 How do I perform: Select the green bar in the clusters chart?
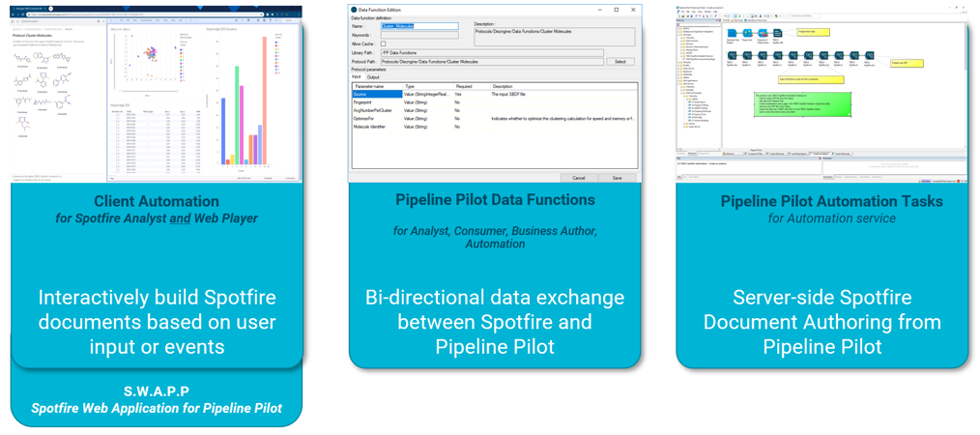(237, 115)
